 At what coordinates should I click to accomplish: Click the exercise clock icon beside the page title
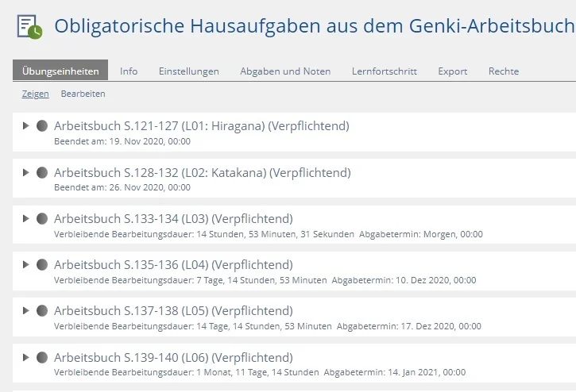tap(30, 27)
